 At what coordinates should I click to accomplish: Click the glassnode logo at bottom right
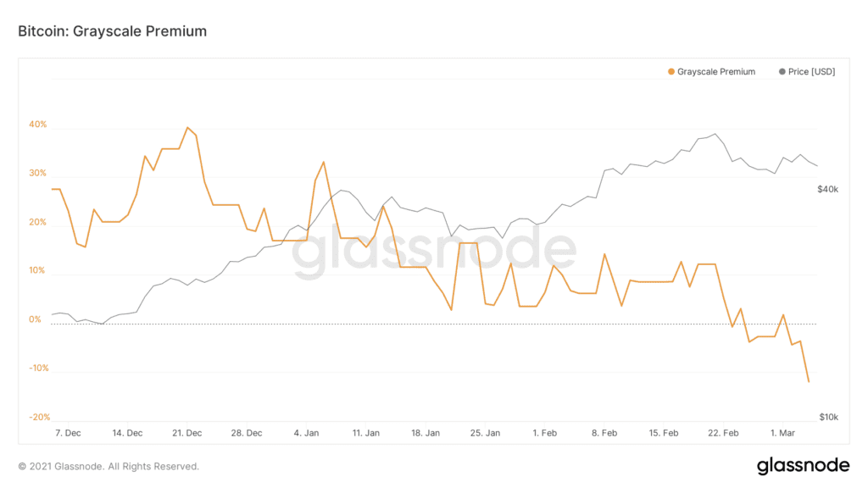coord(802,465)
